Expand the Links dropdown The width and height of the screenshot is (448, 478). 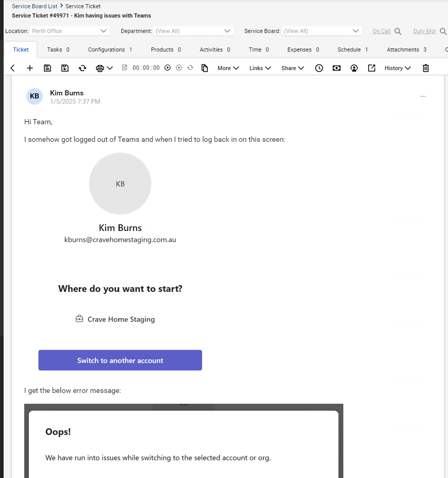[x=260, y=68]
